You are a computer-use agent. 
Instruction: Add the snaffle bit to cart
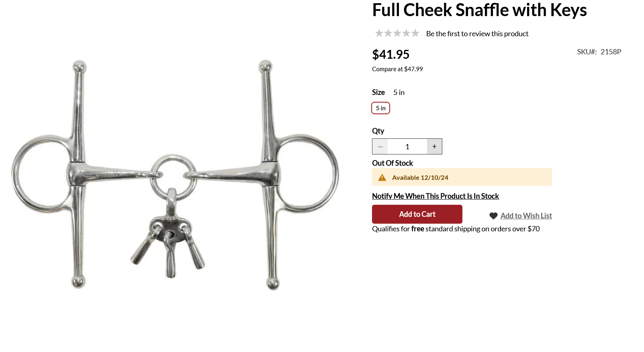pyautogui.click(x=417, y=214)
